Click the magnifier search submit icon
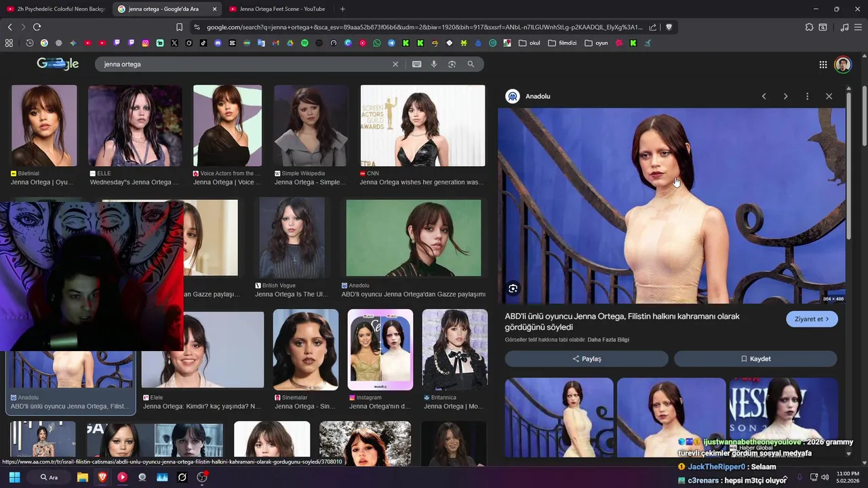The image size is (868, 488). [x=471, y=64]
